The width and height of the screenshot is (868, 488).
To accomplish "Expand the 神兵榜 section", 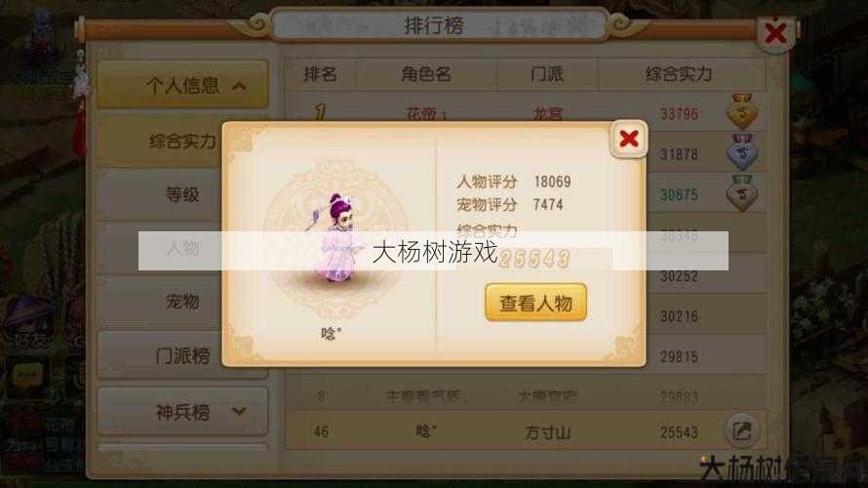I will tap(182, 411).
